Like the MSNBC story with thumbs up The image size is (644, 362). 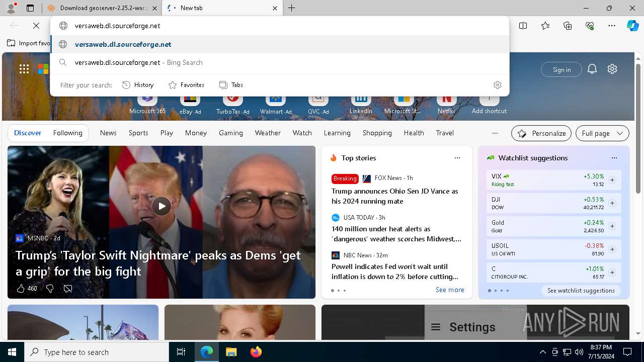tap(21, 289)
